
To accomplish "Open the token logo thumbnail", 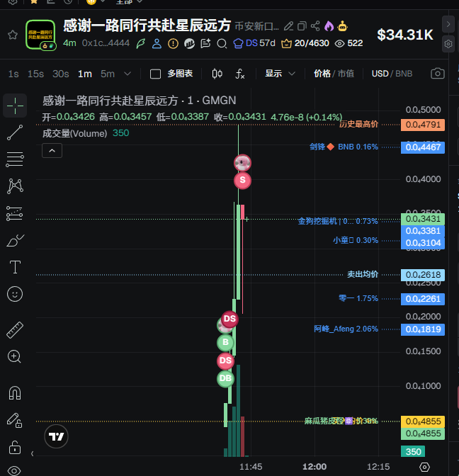I will click(40, 35).
